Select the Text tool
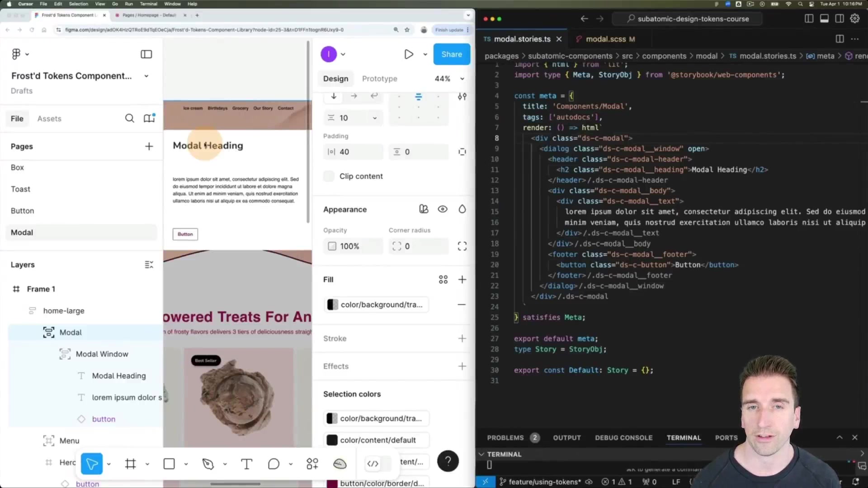 [x=246, y=464]
